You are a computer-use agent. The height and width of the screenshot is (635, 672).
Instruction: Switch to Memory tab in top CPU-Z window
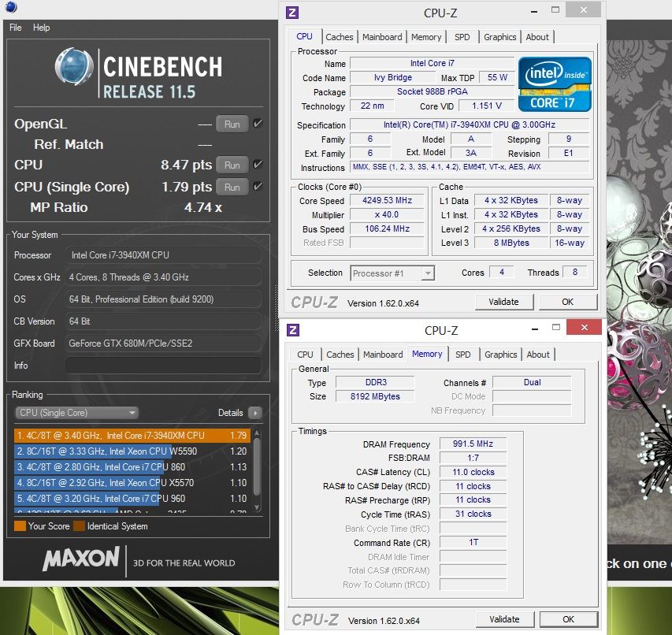tap(426, 37)
